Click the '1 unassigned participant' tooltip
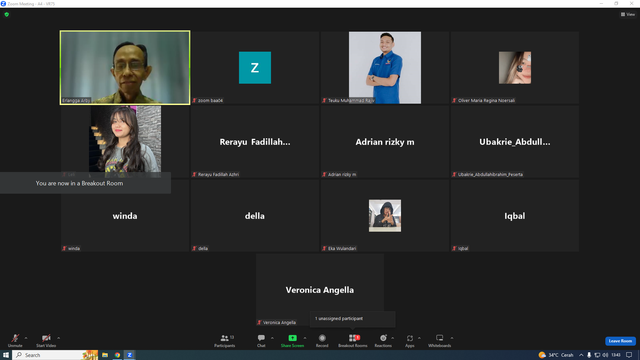Image resolution: width=640 pixels, height=360 pixels. click(352, 319)
